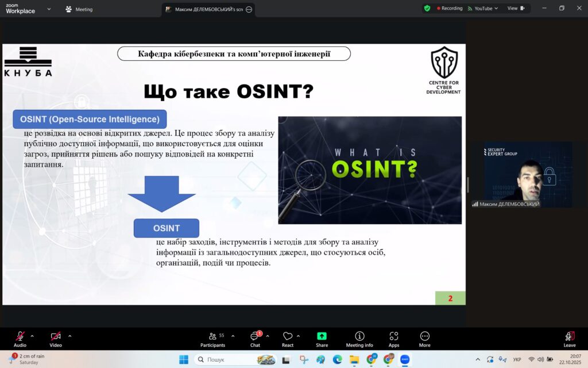588x368 pixels.
Task: Open Meeting info
Action: 359,338
